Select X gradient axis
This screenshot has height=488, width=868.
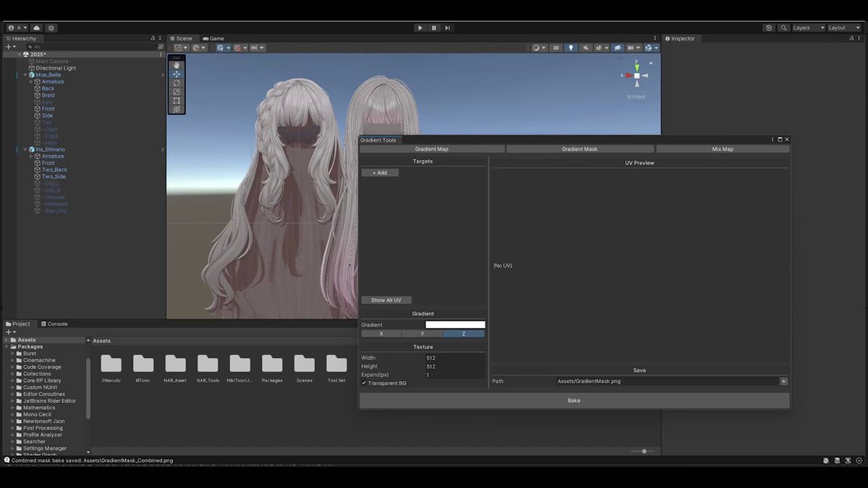point(381,333)
